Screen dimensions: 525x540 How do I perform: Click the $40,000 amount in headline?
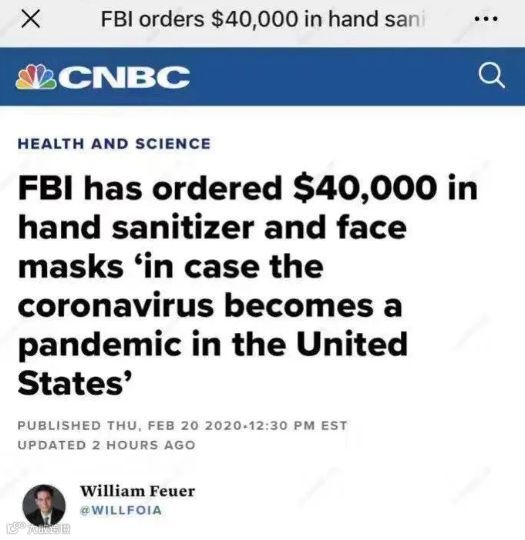point(365,188)
